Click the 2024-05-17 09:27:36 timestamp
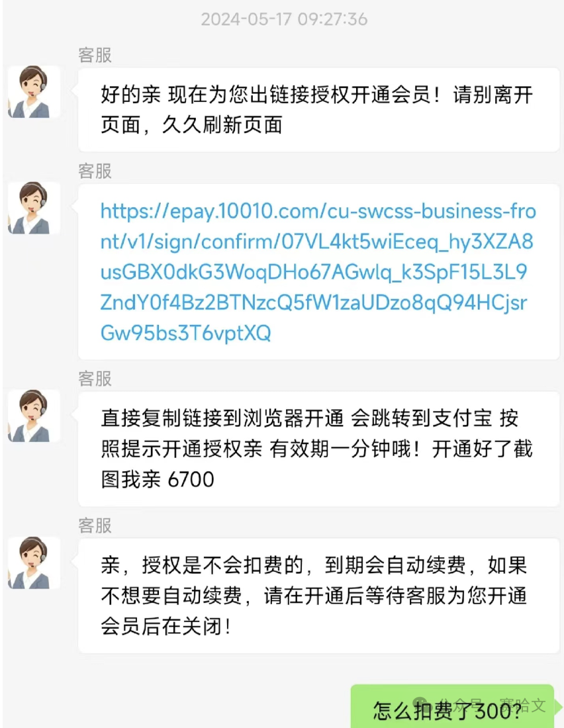564x728 pixels. (284, 19)
